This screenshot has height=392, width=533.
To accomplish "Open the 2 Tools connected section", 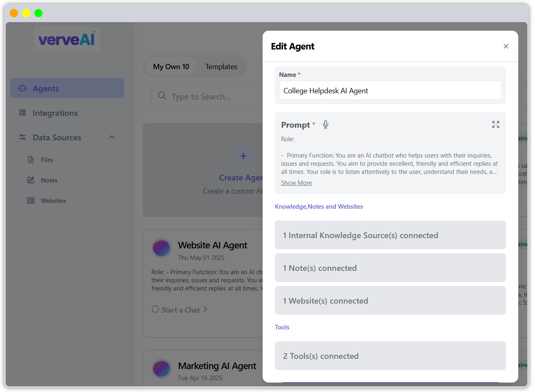I will pos(390,356).
